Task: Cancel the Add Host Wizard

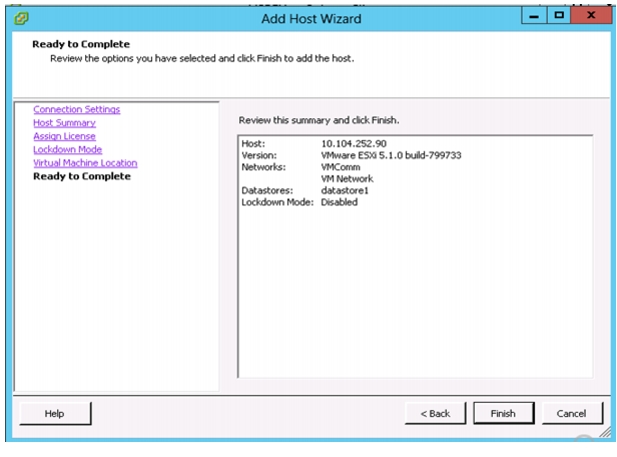Action: coord(572,413)
